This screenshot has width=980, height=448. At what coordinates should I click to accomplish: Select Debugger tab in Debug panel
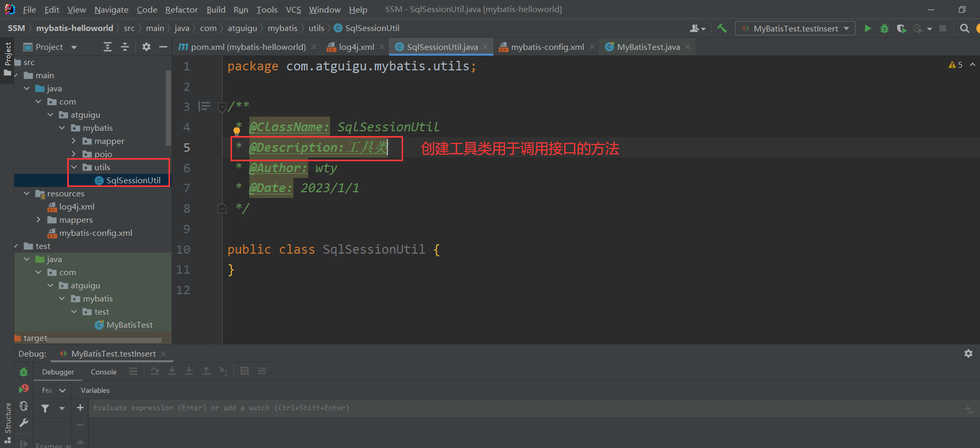pos(58,372)
